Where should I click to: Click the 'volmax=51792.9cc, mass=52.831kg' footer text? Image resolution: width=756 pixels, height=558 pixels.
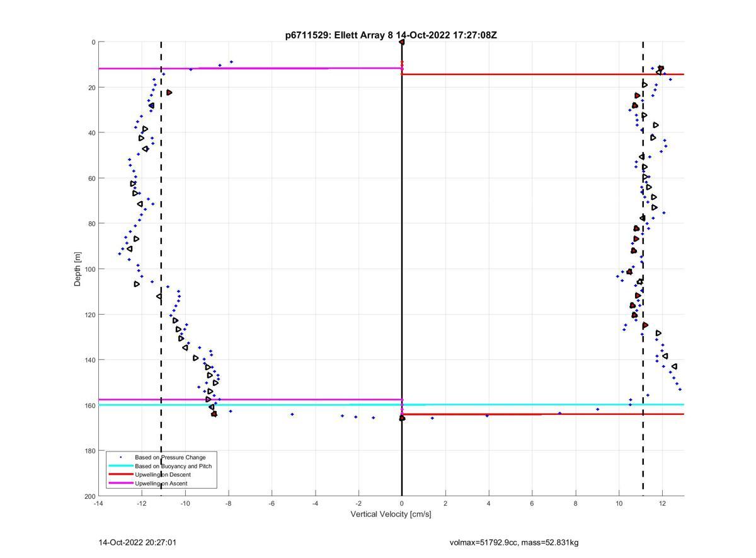(x=514, y=542)
